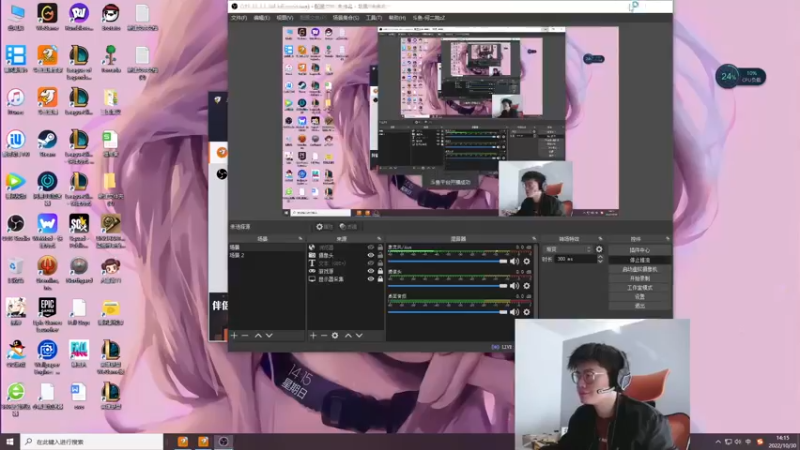Increase transition duration with the up stepper
Viewport: 800px width, 450px height.
600,257
